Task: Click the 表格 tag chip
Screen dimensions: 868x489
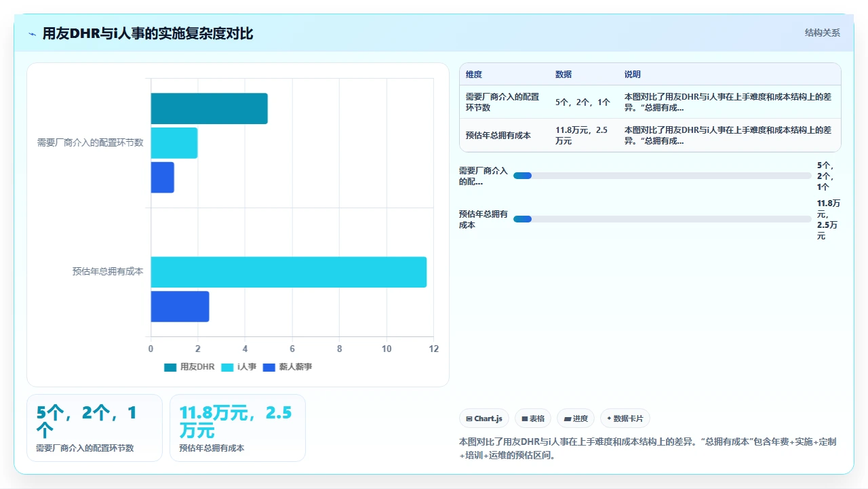Action: [x=533, y=418]
